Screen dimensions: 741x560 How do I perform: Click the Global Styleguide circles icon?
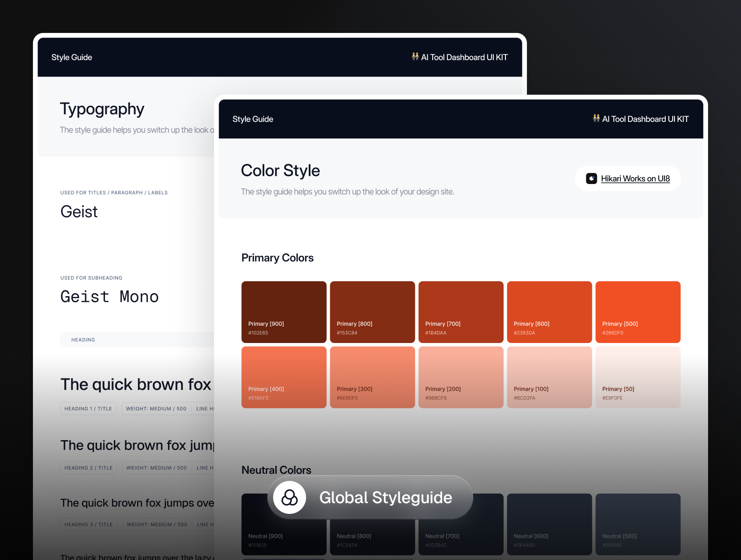(289, 497)
